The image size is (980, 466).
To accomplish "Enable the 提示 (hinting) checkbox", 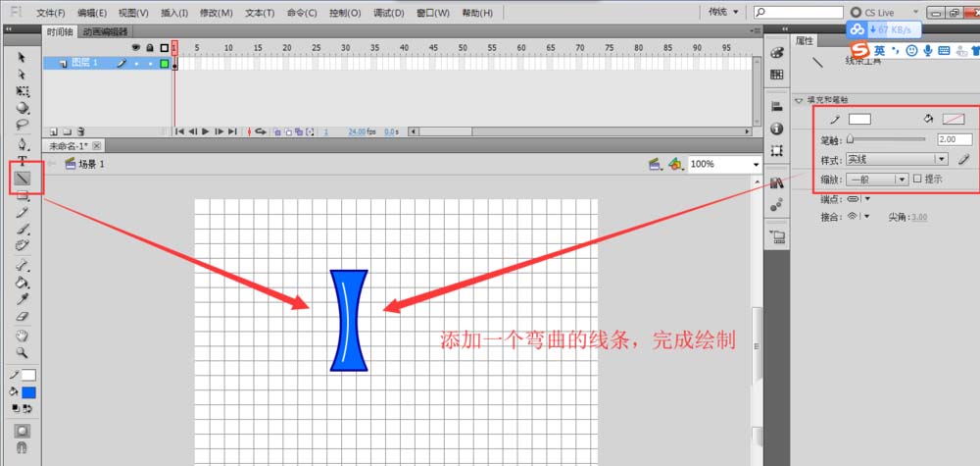I will [x=917, y=179].
